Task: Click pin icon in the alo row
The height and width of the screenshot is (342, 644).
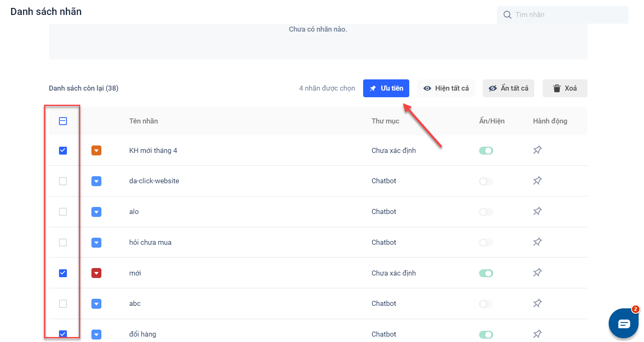Action: pos(537,212)
